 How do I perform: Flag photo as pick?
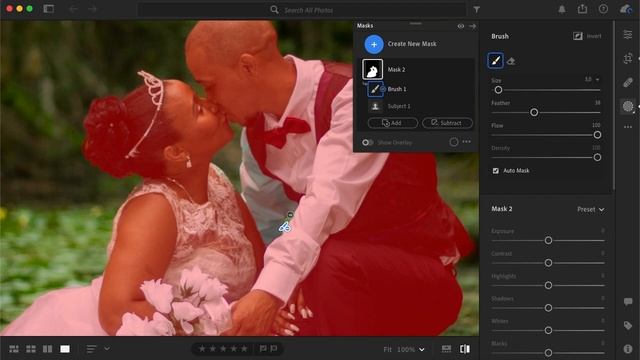(x=263, y=349)
